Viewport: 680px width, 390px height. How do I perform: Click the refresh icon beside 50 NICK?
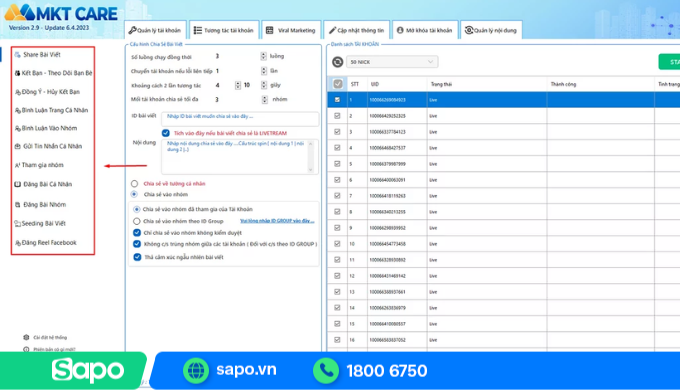click(x=337, y=62)
